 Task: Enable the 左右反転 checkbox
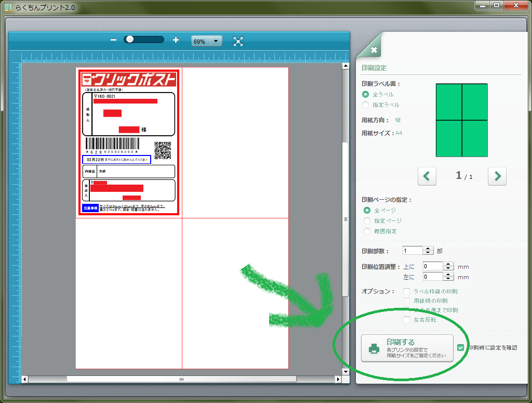[x=406, y=319]
